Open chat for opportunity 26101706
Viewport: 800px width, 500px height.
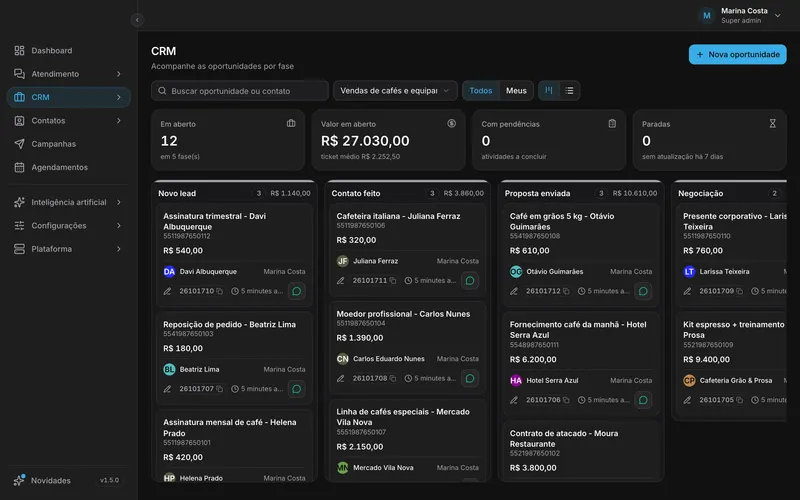point(643,400)
